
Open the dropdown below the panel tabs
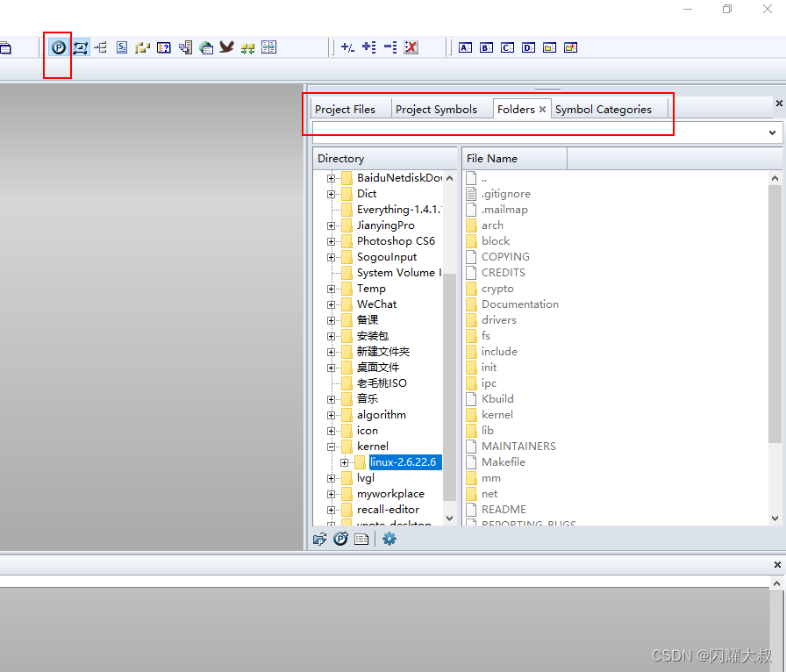click(x=771, y=132)
